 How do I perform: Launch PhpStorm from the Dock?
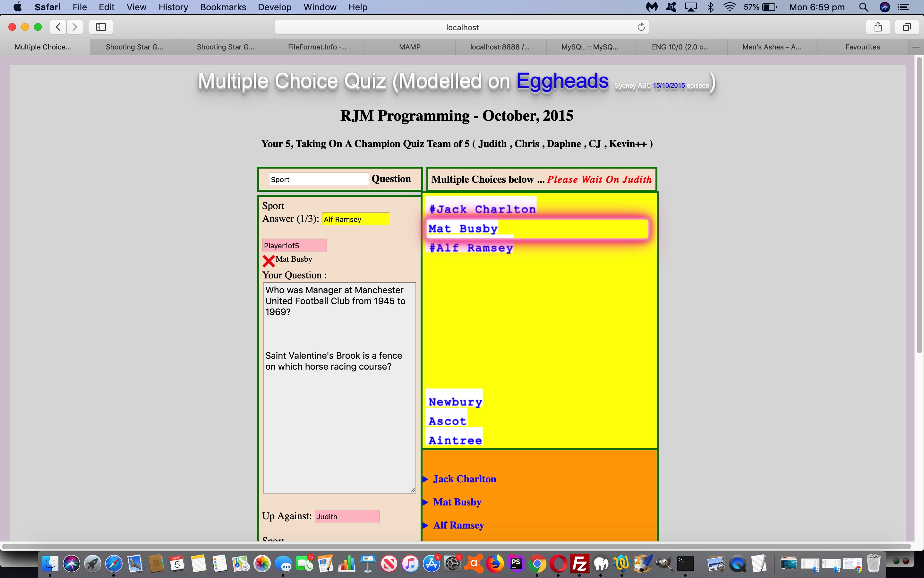pyautogui.click(x=516, y=563)
